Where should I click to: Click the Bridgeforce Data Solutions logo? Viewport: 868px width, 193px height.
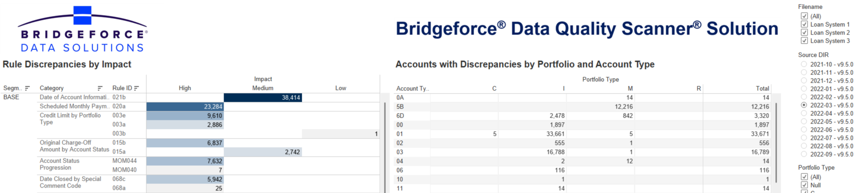click(x=82, y=29)
